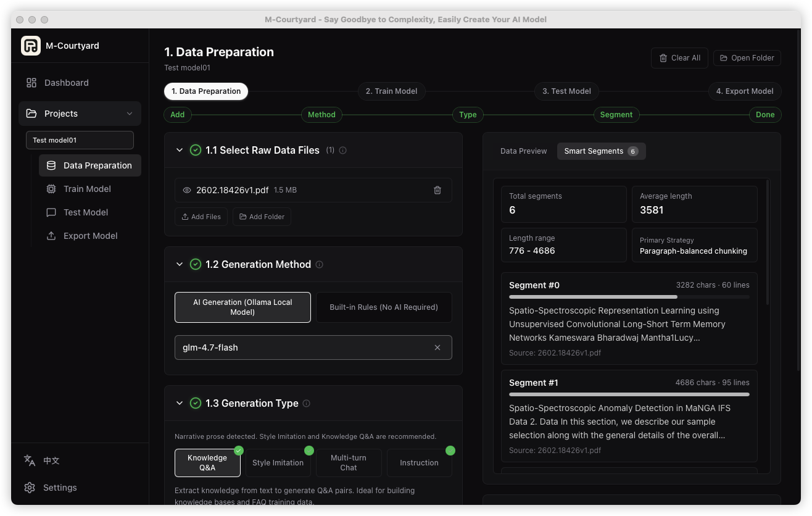The width and height of the screenshot is (812, 516).
Task: Open Export Model in the sidebar
Action: 90,236
